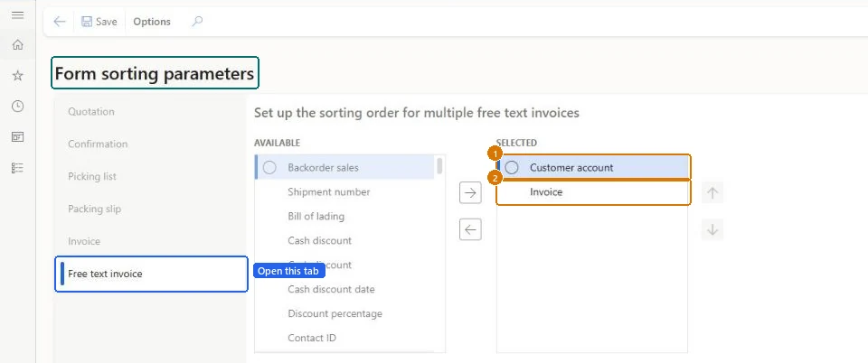This screenshot has height=363, width=868.
Task: Select Discount percentage field
Action: click(x=344, y=313)
